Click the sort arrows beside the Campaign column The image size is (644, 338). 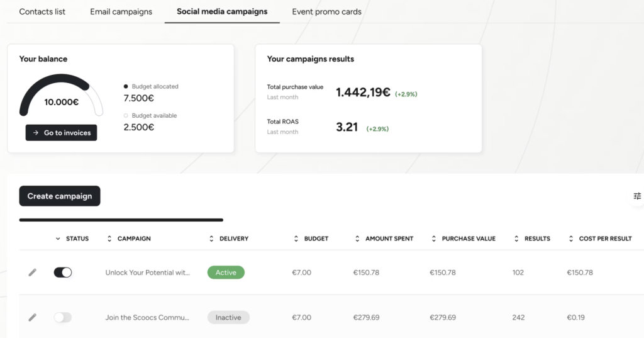pyautogui.click(x=109, y=239)
